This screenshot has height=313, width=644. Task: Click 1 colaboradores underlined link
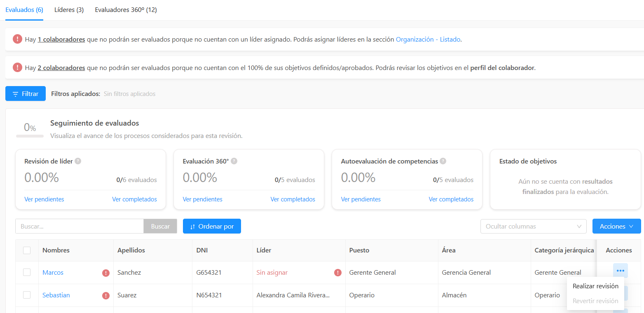click(x=61, y=40)
